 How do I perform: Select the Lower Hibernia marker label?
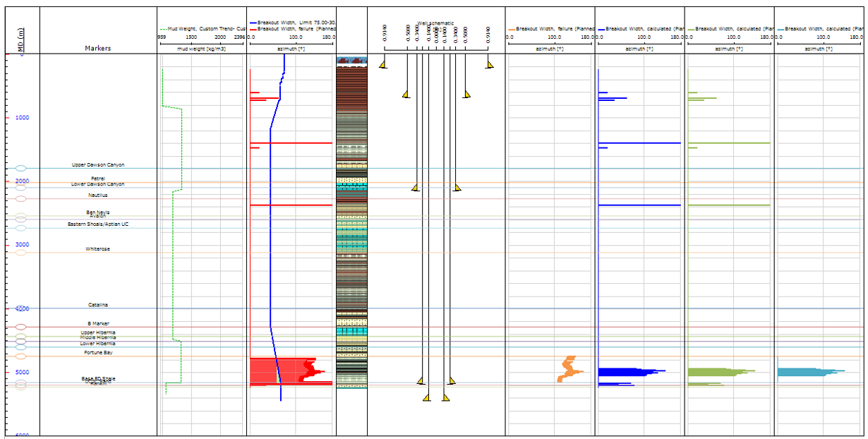point(97,344)
